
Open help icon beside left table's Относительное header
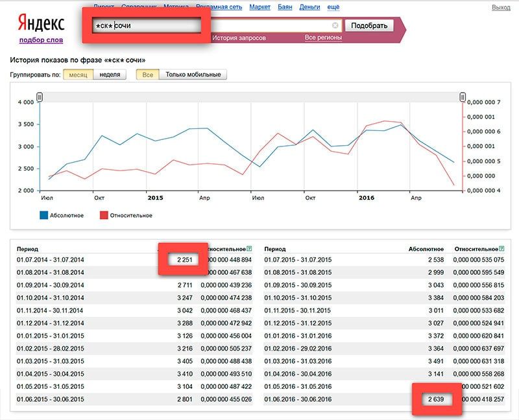(x=249, y=249)
